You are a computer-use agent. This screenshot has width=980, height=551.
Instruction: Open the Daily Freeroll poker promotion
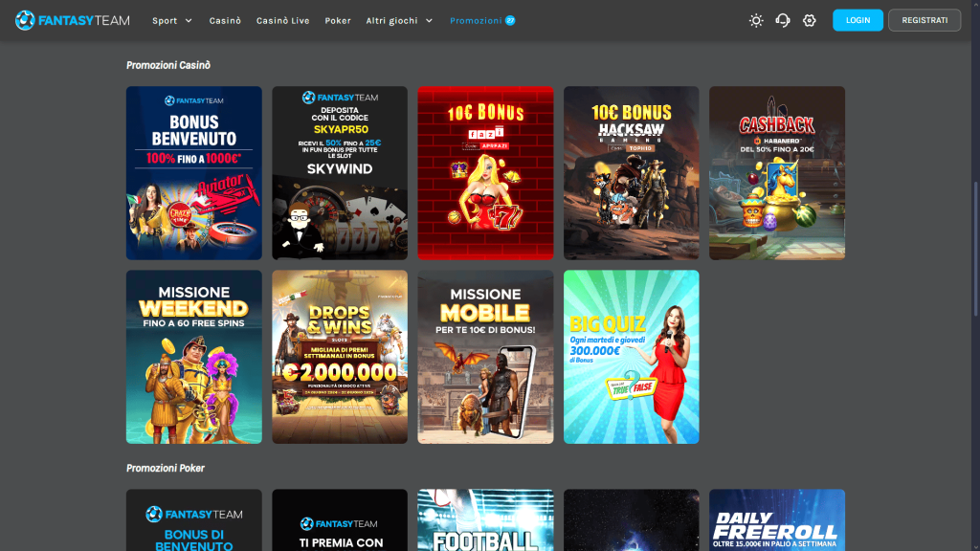pyautogui.click(x=776, y=520)
